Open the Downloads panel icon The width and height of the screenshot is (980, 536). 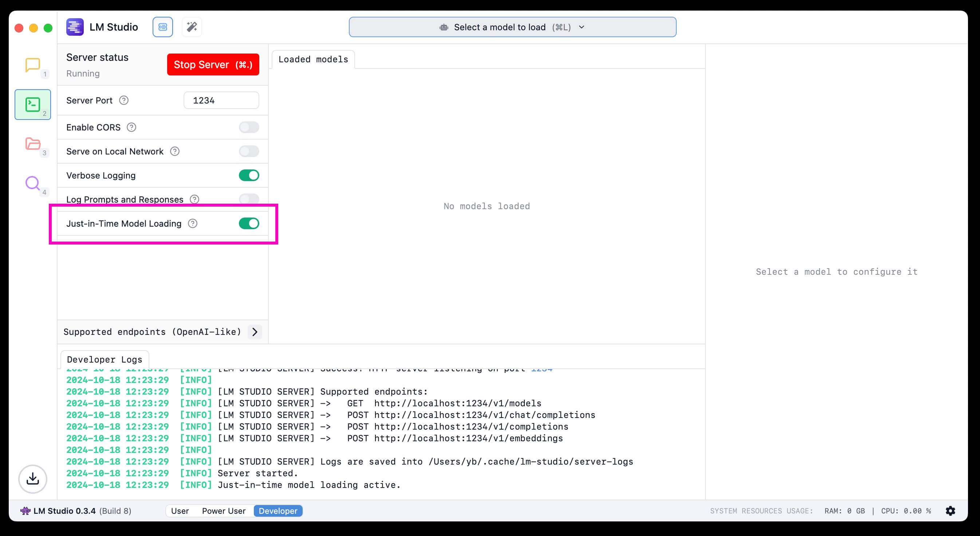coord(33,478)
